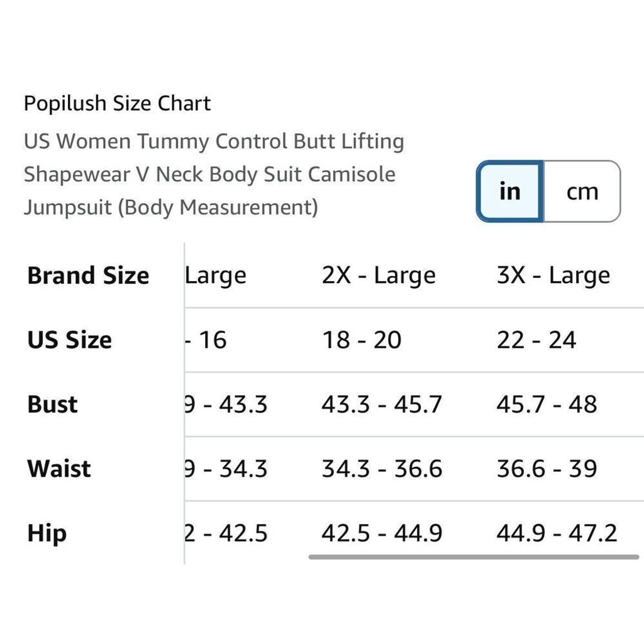Screen dimensions: 644x644
Task: Click the 22 - 24 US size cell
Action: (x=536, y=340)
